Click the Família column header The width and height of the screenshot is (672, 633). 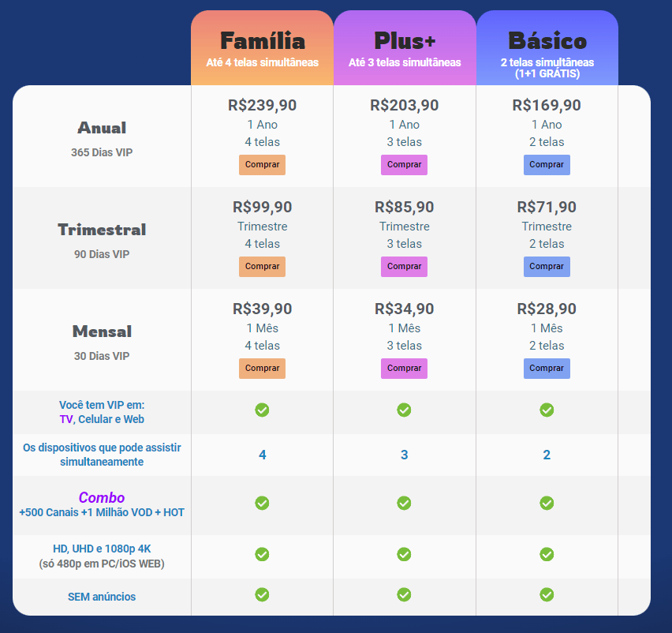click(262, 48)
